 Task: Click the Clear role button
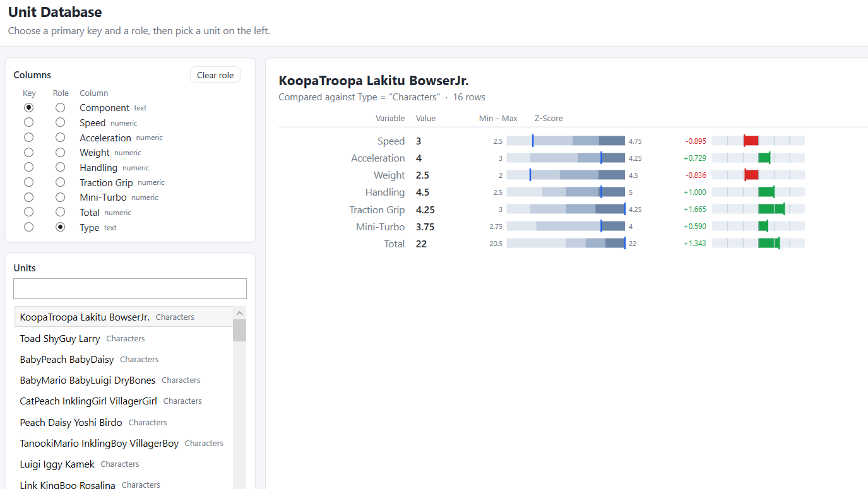click(x=215, y=75)
